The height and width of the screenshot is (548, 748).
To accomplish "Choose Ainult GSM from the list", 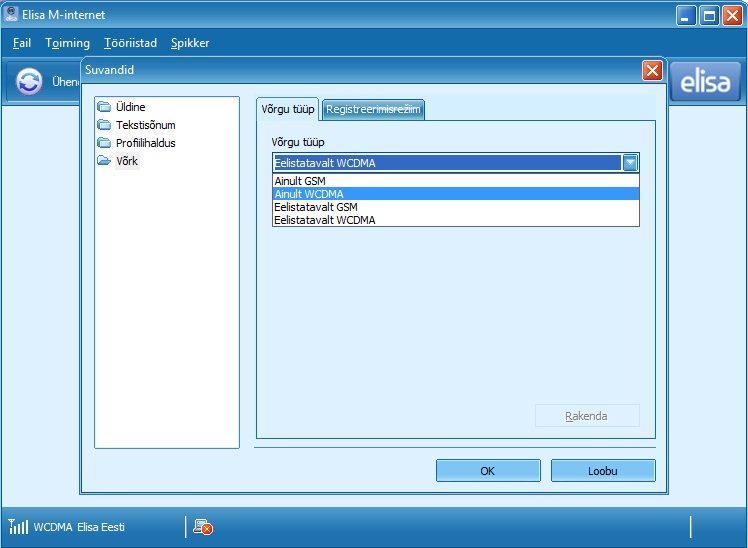I will [300, 181].
